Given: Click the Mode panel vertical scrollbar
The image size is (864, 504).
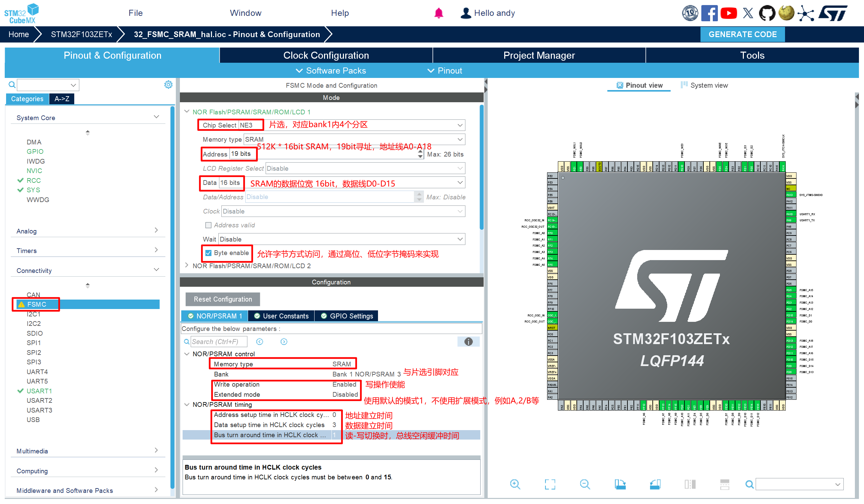Looking at the screenshot, I should (481, 168).
